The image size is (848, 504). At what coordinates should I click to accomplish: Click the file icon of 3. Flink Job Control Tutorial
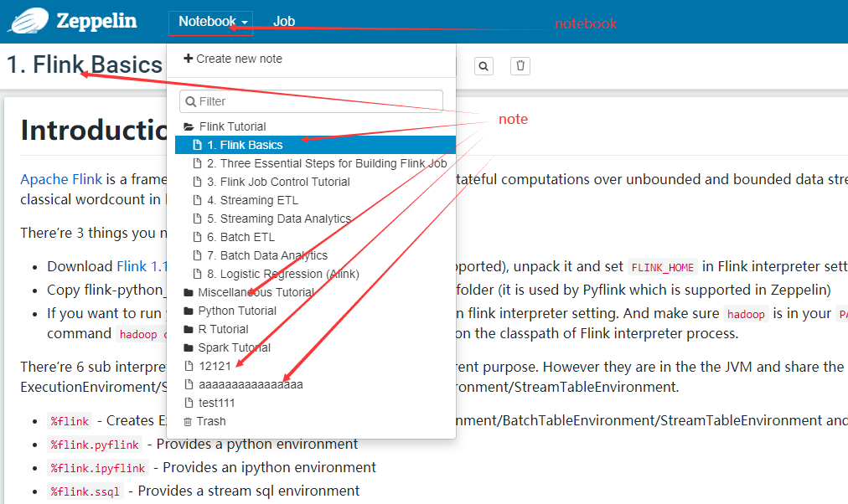pos(198,182)
